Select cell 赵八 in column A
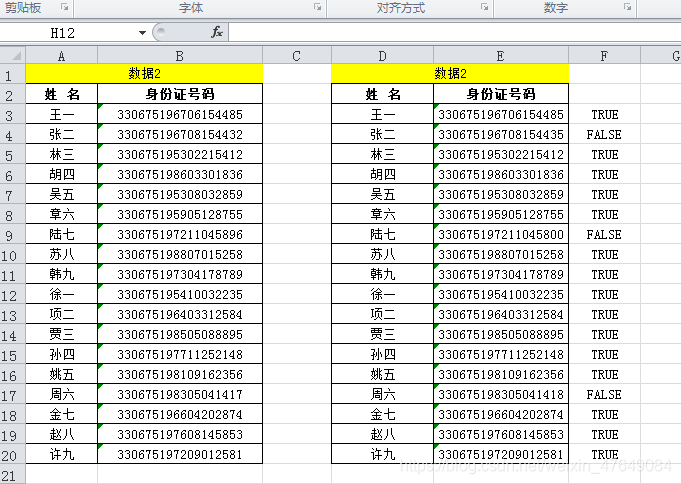This screenshot has width=681, height=484. pos(62,434)
